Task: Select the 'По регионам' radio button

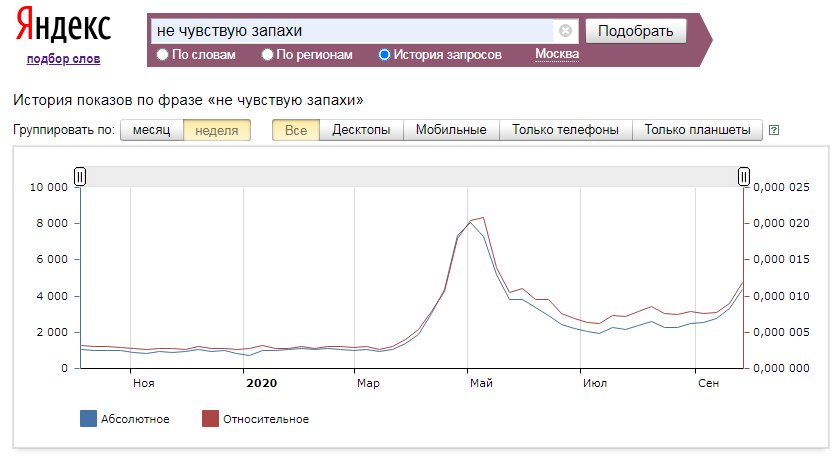Action: [267, 55]
